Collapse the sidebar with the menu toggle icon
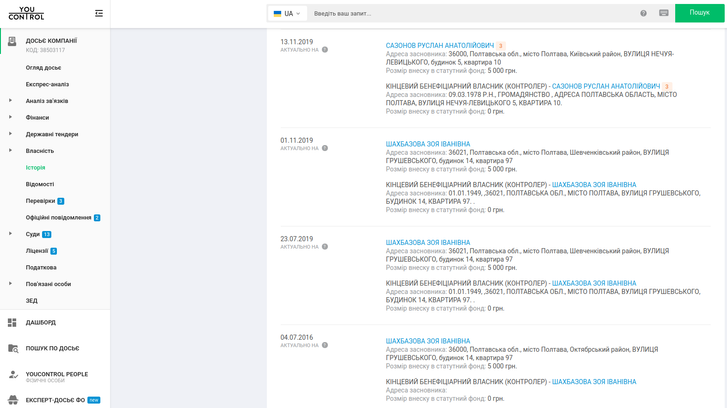727x408 pixels. click(99, 13)
